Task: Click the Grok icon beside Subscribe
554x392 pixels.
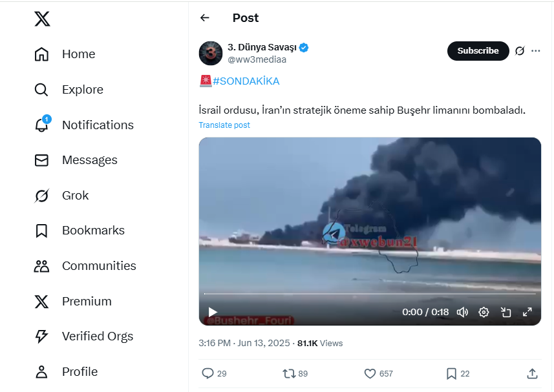Action: coord(520,51)
